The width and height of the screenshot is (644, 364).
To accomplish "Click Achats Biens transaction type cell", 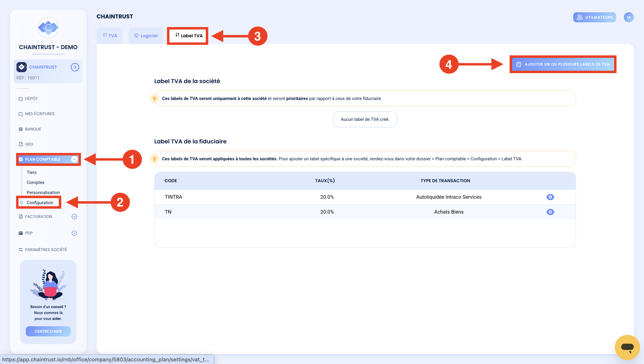I will (449, 212).
